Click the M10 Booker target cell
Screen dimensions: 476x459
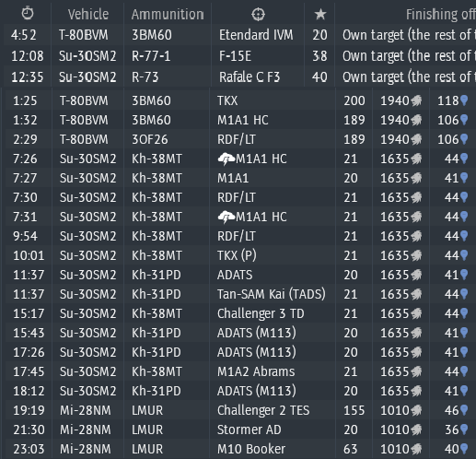point(251,449)
